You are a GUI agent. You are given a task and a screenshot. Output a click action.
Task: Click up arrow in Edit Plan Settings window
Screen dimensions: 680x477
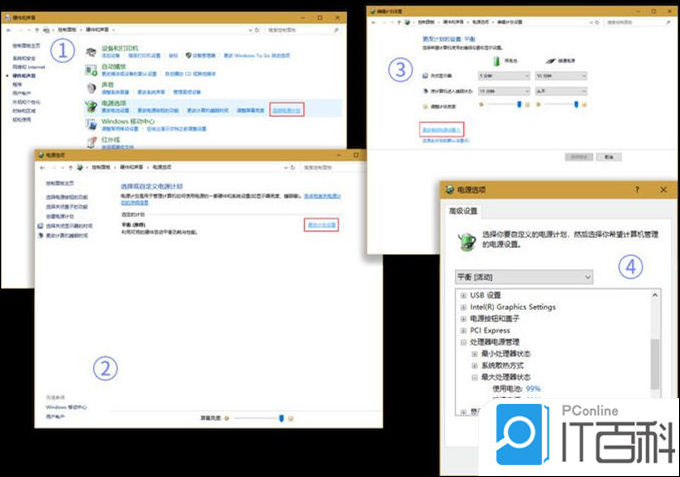click(399, 22)
